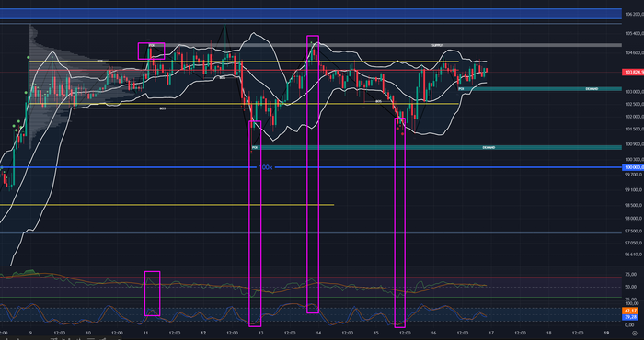Click the 98 000,0 price scale label
644x340 pixels.
coord(634,218)
